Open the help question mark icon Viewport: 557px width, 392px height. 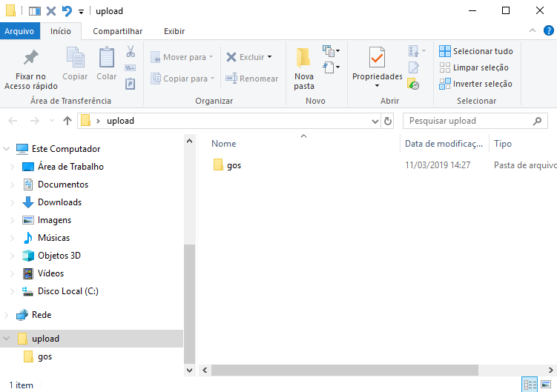[x=549, y=30]
